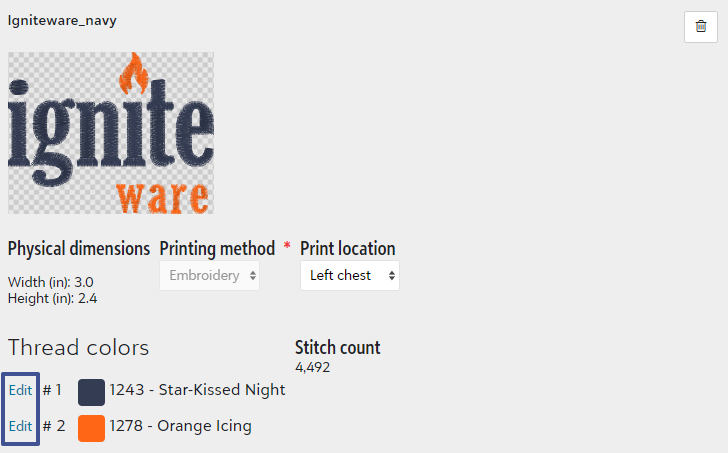Click the Thread colors heading
The height and width of the screenshot is (453, 728).
pyautogui.click(x=78, y=348)
